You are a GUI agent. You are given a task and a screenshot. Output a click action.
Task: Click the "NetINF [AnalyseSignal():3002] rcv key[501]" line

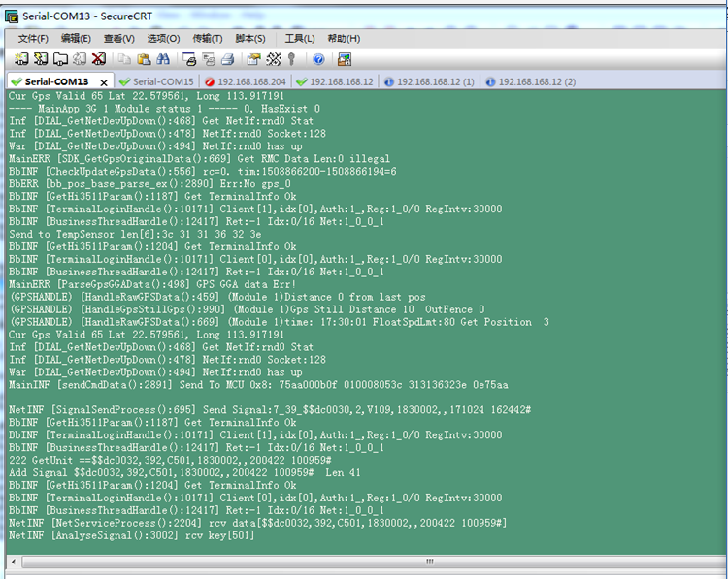point(131,535)
